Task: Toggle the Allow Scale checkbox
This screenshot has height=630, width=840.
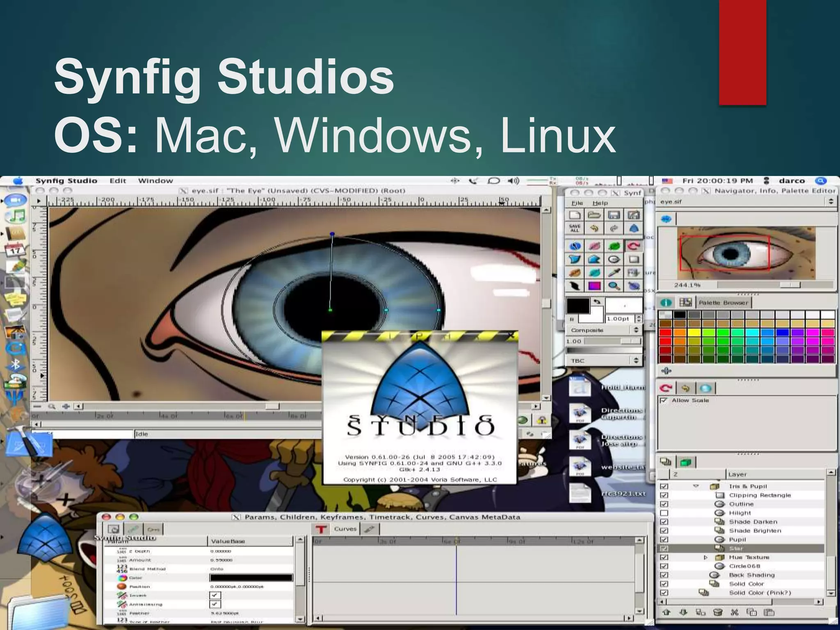Action: 664,400
